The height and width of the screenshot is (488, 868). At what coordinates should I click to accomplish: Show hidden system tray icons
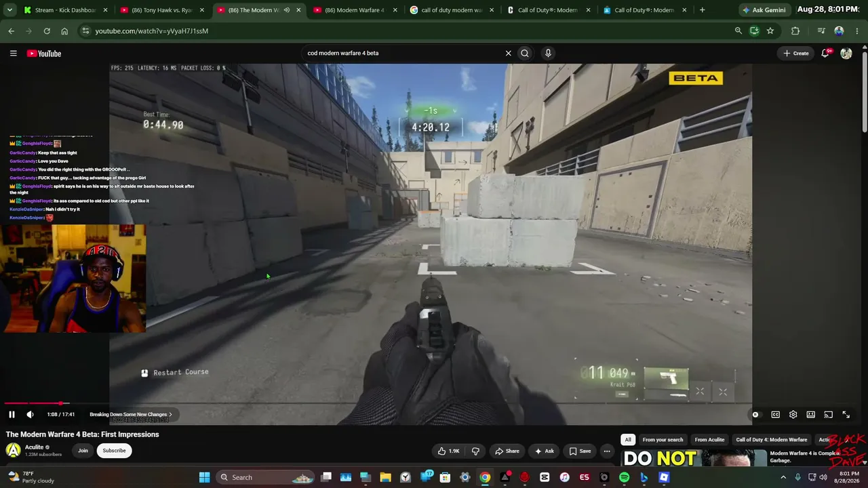783,477
